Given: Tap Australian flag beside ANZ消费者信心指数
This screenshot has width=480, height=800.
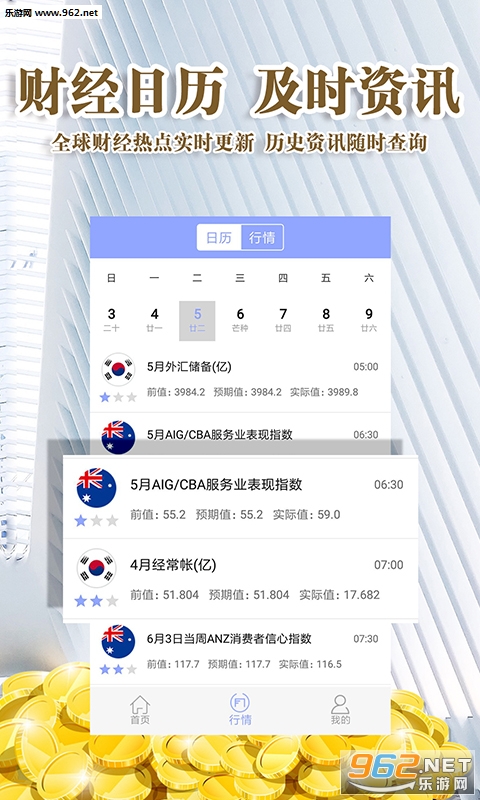Looking at the screenshot, I should tap(118, 641).
